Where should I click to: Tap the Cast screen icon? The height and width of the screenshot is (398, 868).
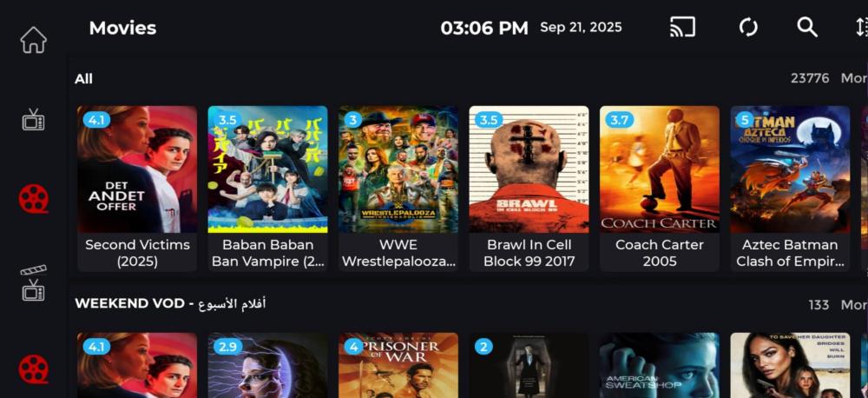[682, 27]
